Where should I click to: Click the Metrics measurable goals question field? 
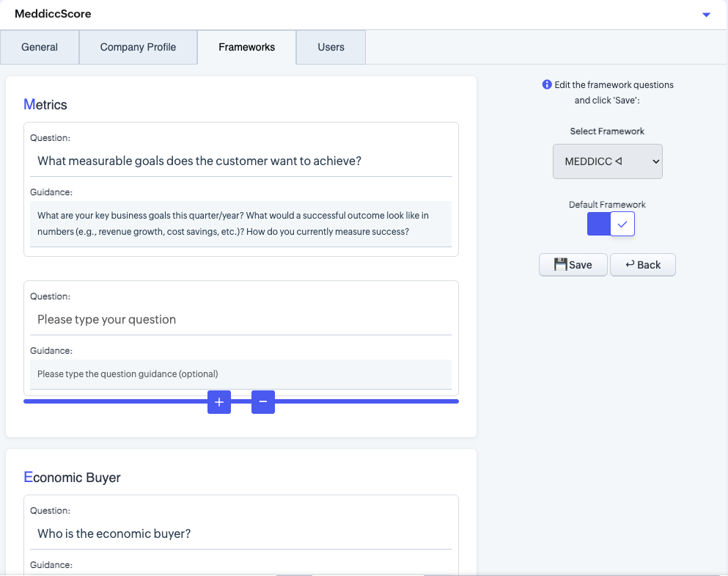(240, 161)
